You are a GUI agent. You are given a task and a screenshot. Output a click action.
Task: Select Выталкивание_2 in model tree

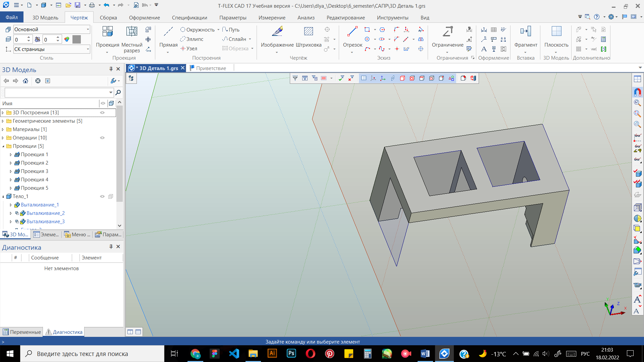(46, 213)
